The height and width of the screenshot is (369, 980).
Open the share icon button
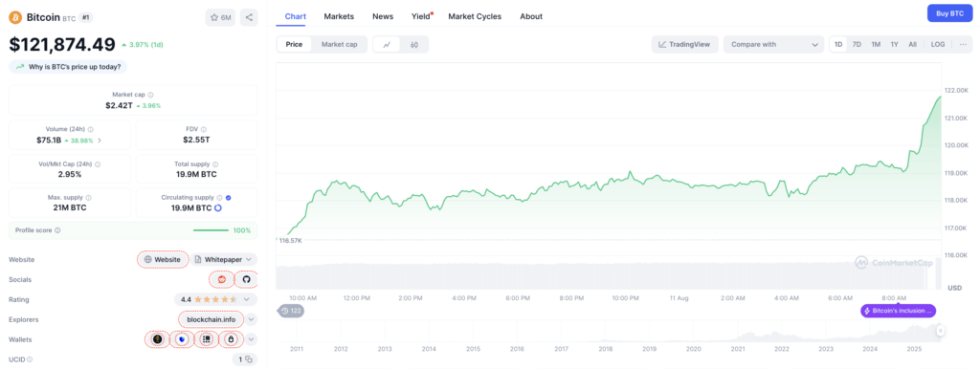point(249,17)
